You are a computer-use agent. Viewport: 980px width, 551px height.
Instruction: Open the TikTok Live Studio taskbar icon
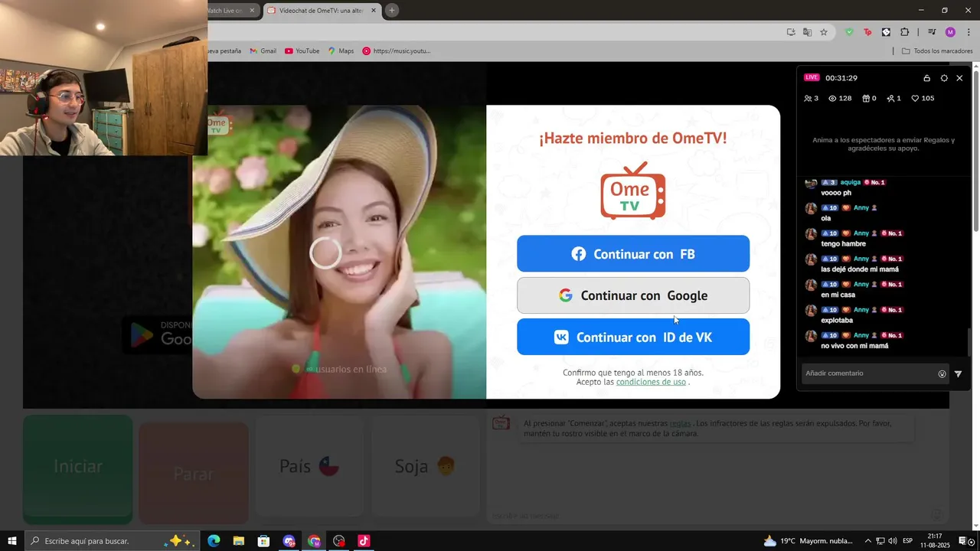[x=364, y=541]
